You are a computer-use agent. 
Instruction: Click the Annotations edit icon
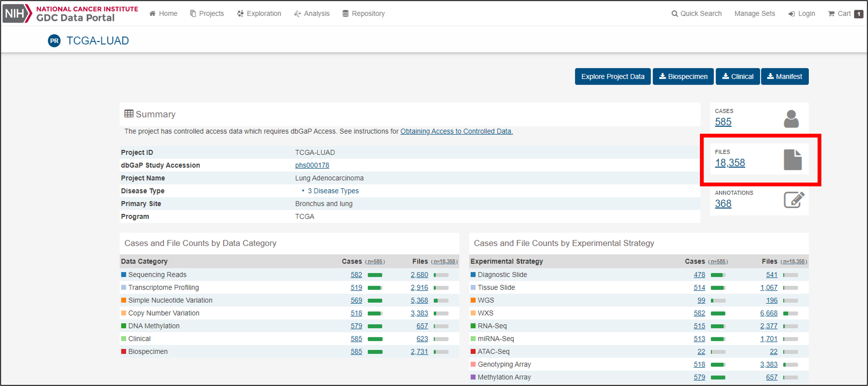pos(794,200)
